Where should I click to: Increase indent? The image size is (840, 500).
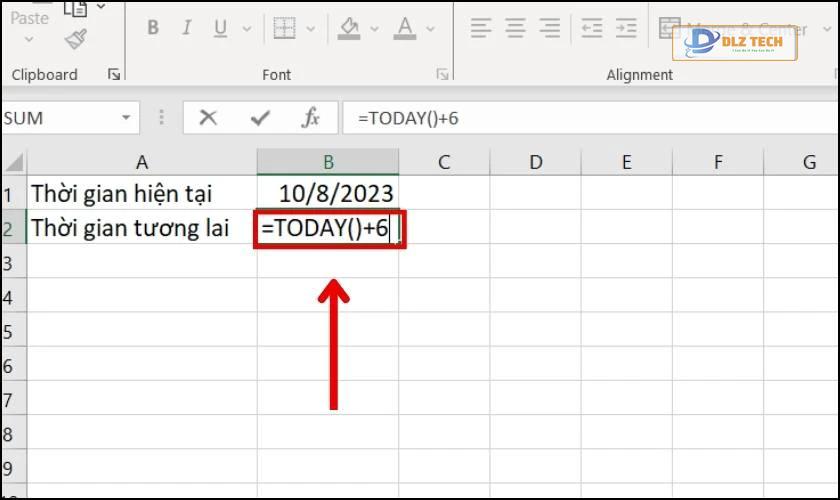coord(626,28)
